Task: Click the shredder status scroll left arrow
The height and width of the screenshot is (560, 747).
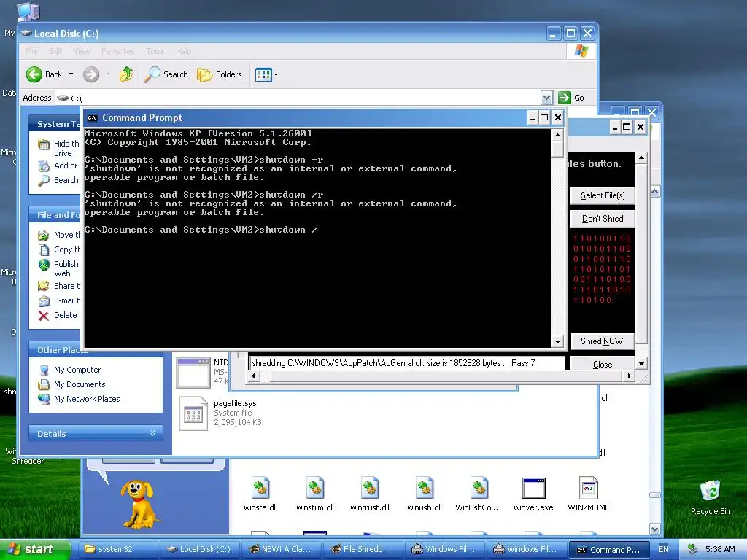Action: point(253,376)
